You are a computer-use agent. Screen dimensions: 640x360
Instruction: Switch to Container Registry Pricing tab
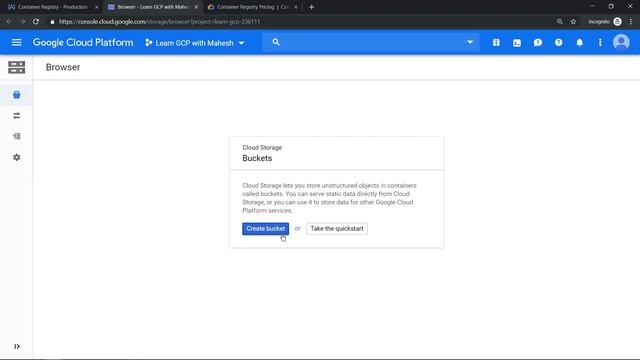[252, 7]
